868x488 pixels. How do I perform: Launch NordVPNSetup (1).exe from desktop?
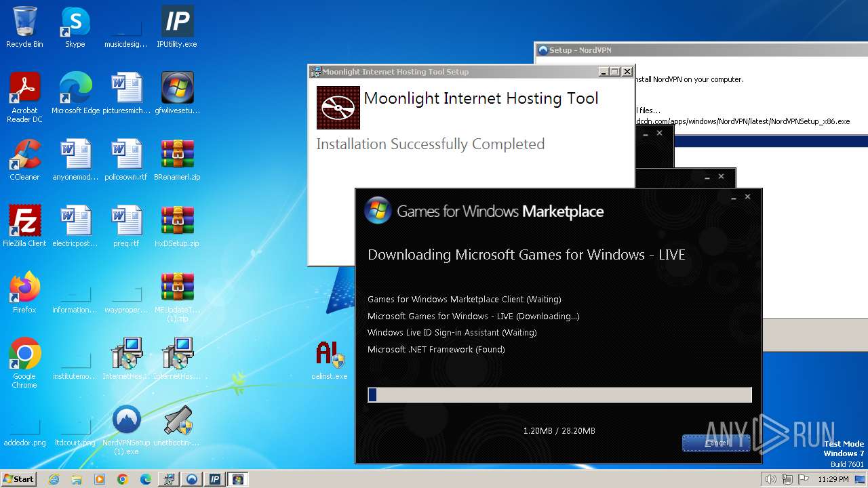pyautogui.click(x=126, y=430)
